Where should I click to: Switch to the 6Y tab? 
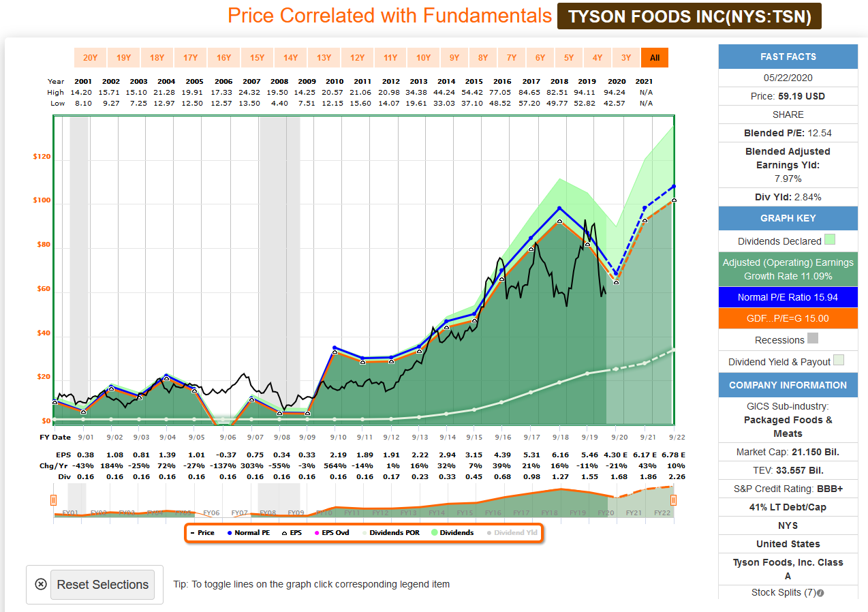point(540,58)
